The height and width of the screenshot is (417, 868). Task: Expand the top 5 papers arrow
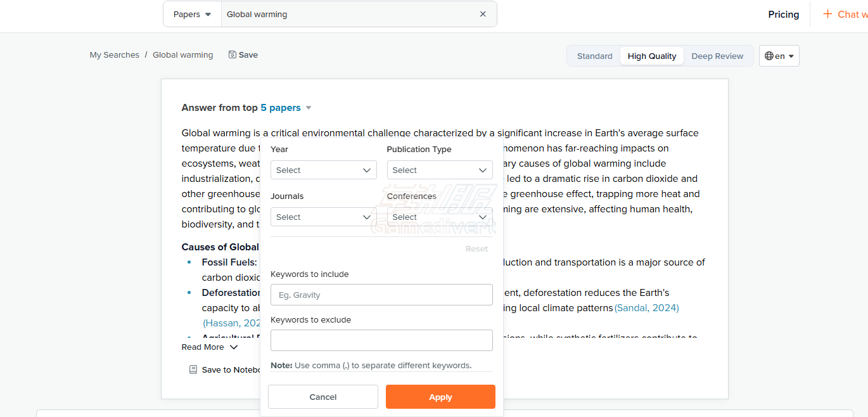coord(309,108)
